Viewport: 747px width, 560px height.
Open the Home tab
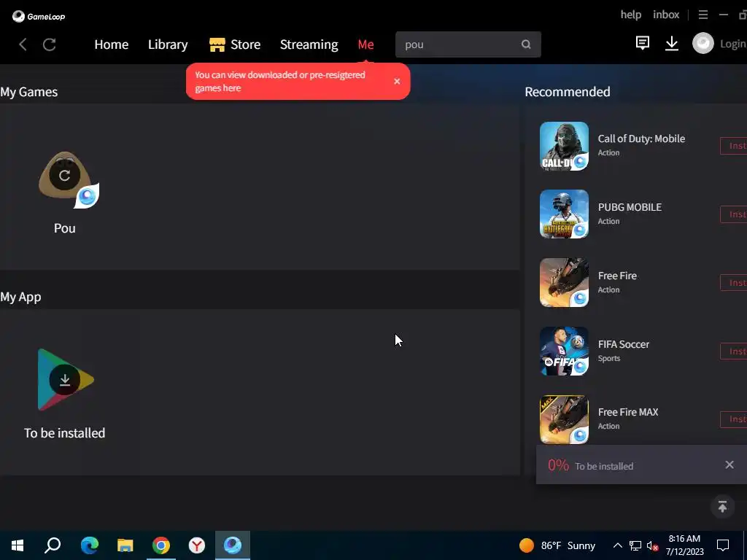tap(112, 44)
